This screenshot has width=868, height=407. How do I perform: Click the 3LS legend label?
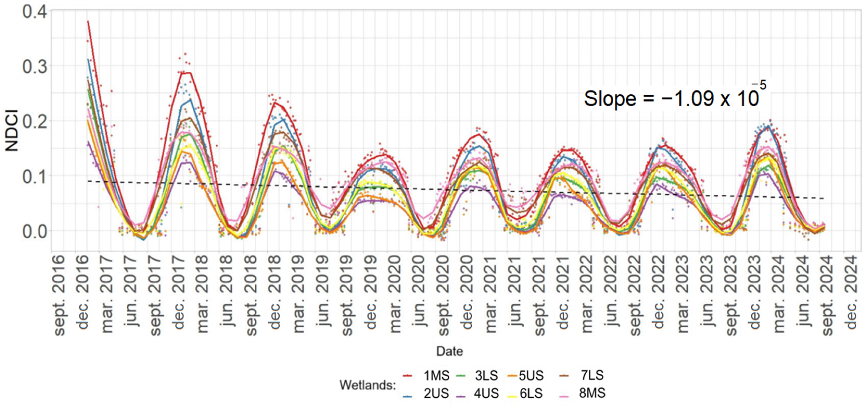[487, 376]
